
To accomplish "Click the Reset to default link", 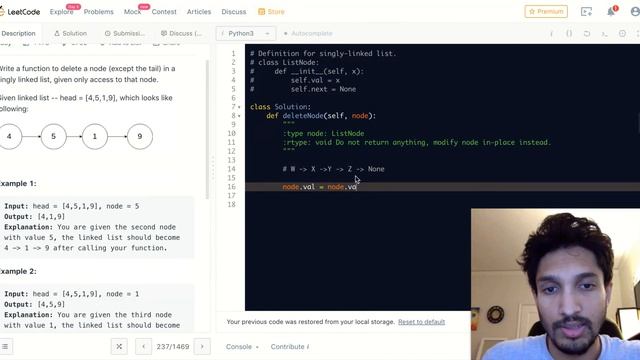I will (421, 322).
